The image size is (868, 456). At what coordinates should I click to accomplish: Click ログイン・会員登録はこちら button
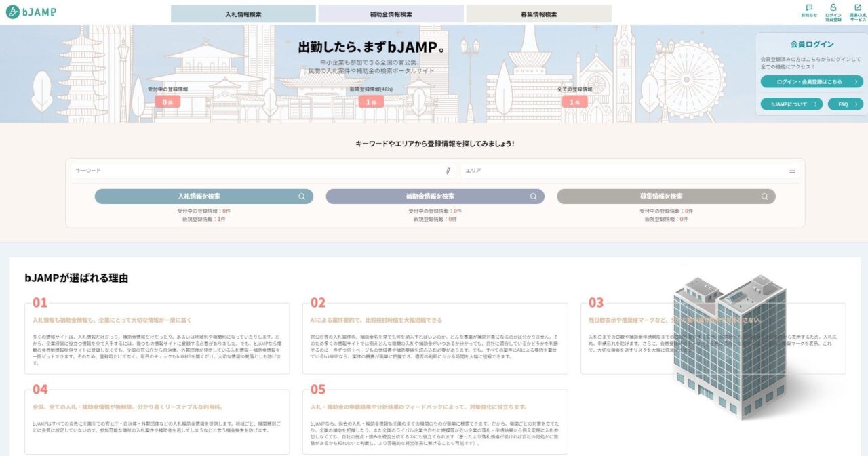(x=812, y=82)
